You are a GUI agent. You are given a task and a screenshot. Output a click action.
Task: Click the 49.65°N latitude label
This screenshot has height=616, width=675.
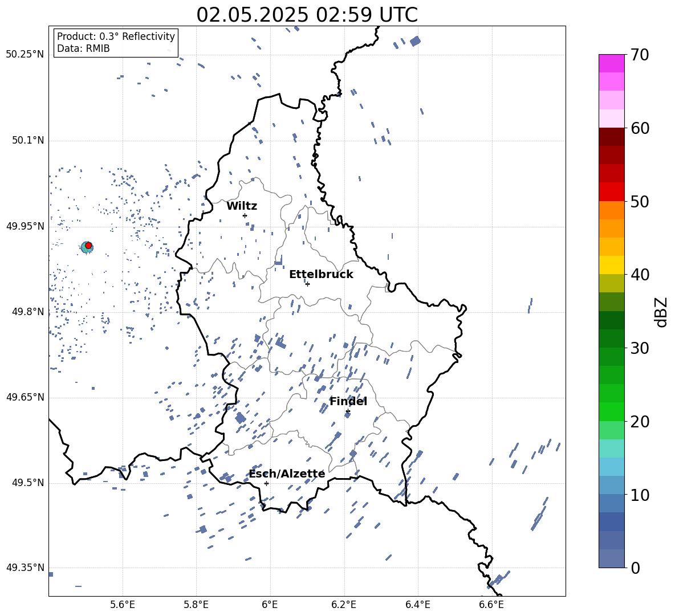pos(25,397)
